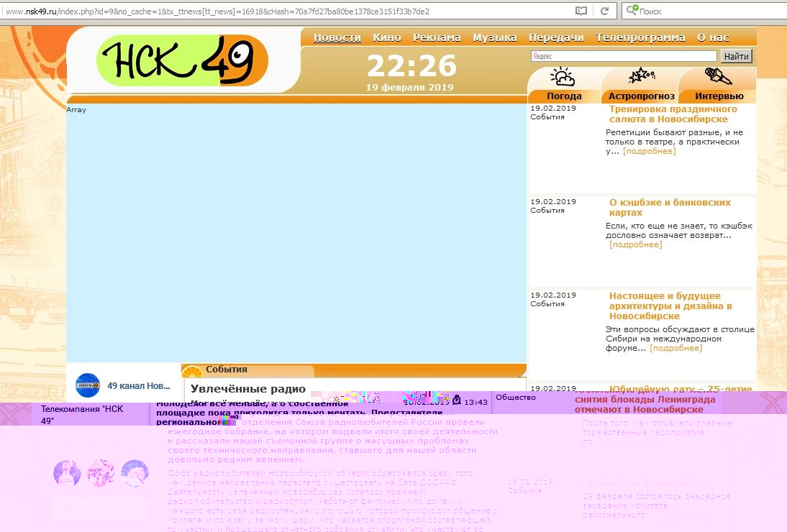
Task: Go to the Кино menu section
Action: tap(387, 37)
